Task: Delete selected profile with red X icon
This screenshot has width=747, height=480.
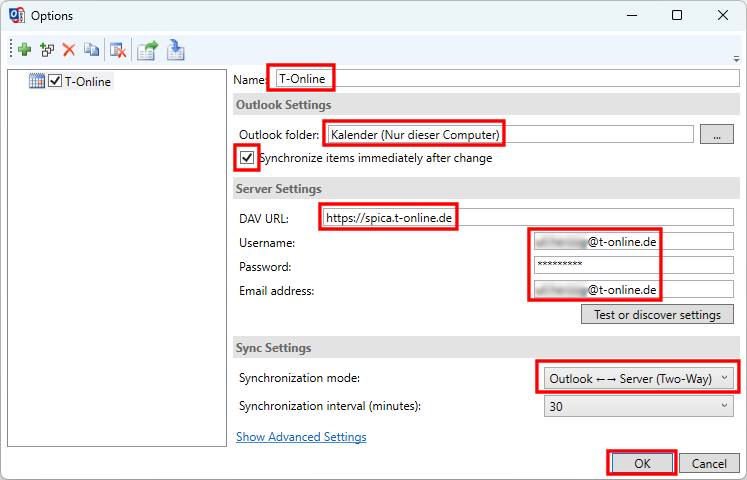Action: click(69, 50)
